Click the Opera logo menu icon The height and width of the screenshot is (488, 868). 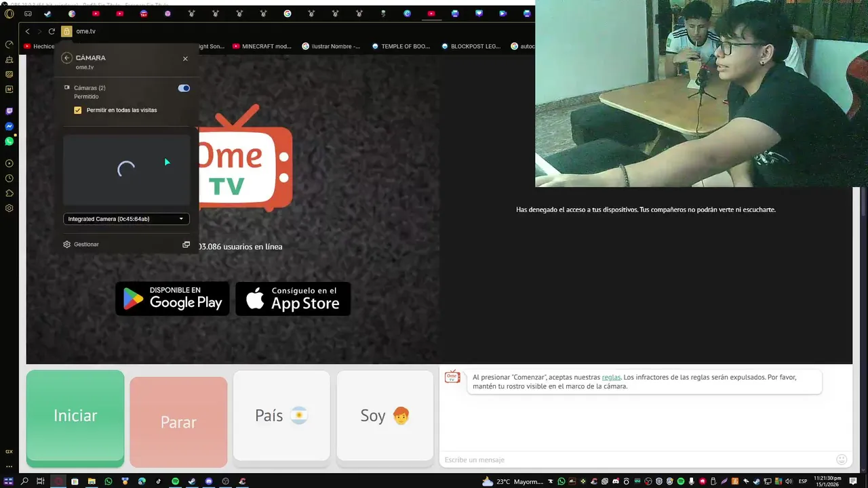click(9, 14)
